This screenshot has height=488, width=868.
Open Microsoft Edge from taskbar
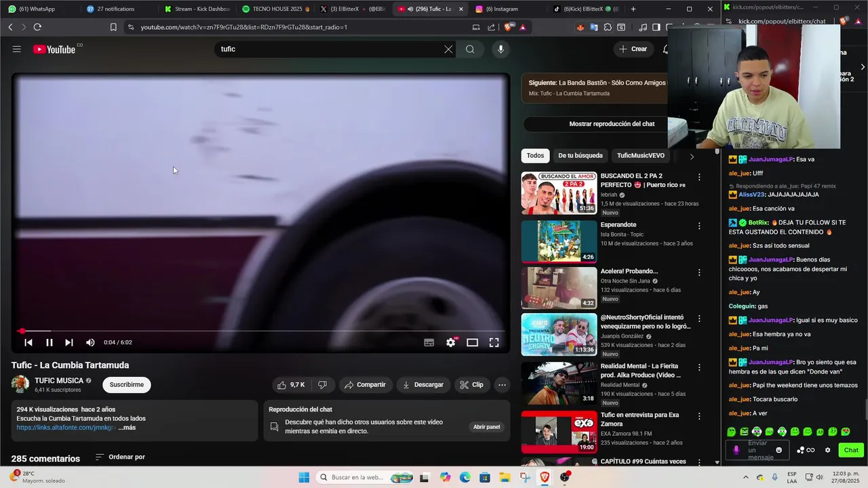coord(465,477)
